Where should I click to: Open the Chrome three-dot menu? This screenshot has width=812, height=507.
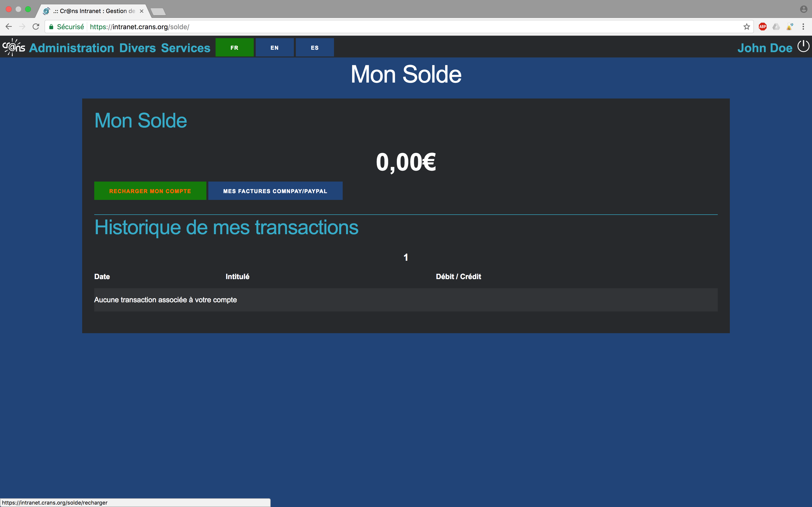pyautogui.click(x=803, y=27)
